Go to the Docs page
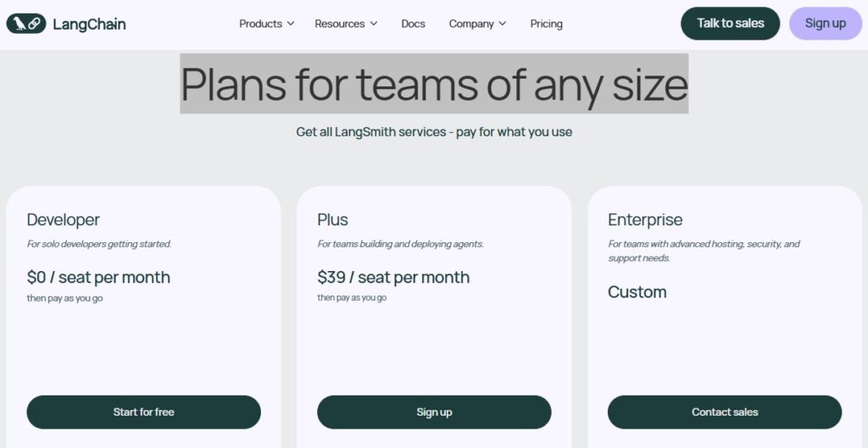Screen dimensions: 868x448 pyautogui.click(x=413, y=24)
